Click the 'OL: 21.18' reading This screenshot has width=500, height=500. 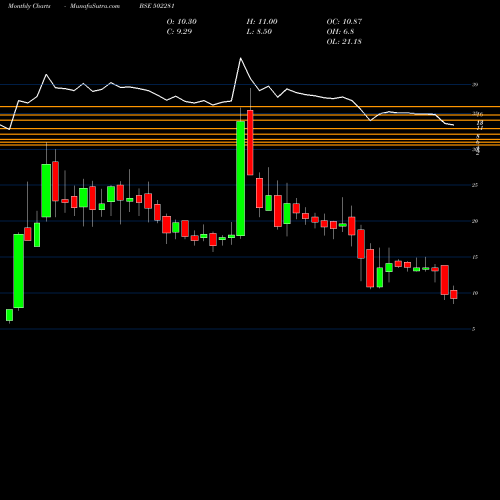click(344, 42)
